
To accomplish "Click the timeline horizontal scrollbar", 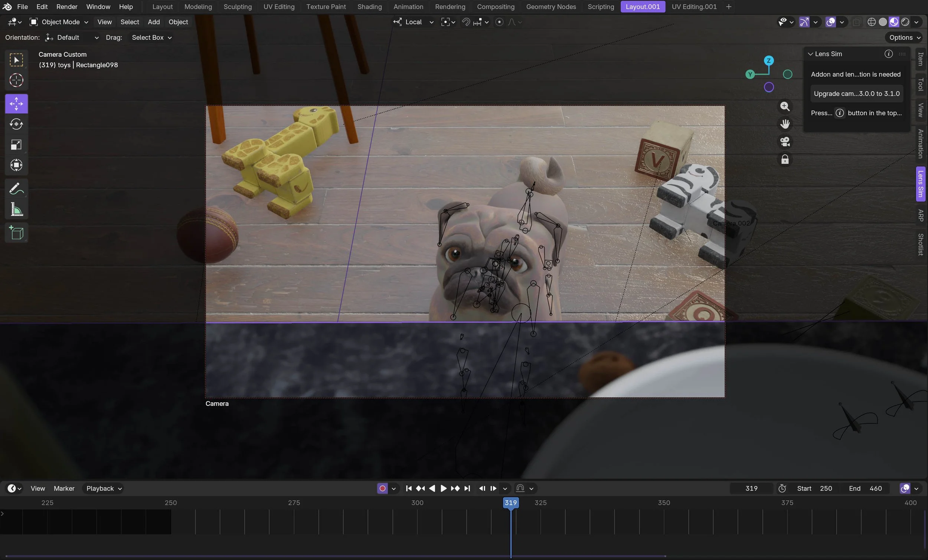I will [x=335, y=556].
